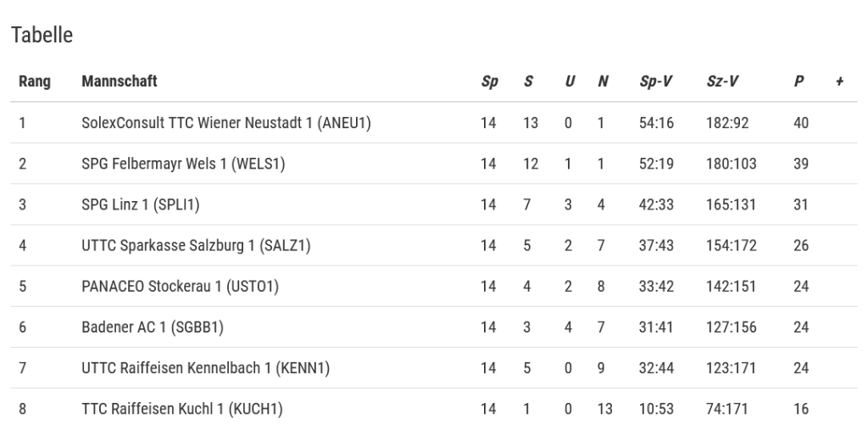
Task: Click the S wins column header
Action: click(x=529, y=81)
